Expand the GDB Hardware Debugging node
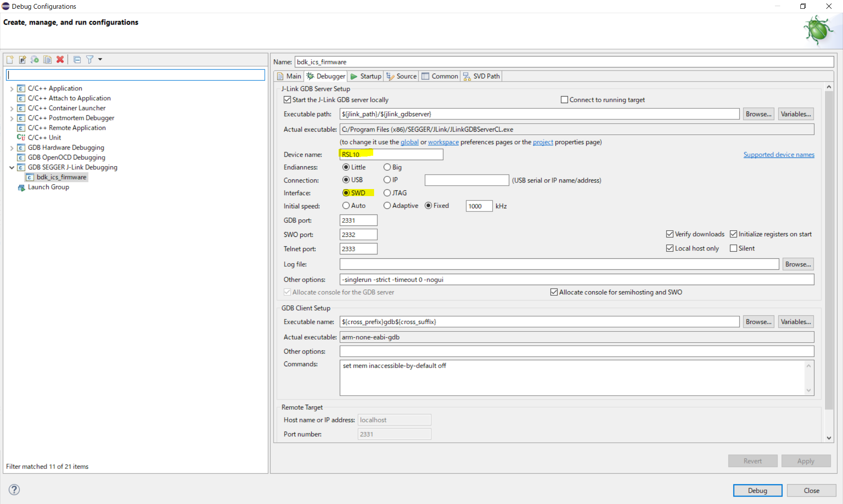Viewport: 843px width, 504px height. click(11, 148)
